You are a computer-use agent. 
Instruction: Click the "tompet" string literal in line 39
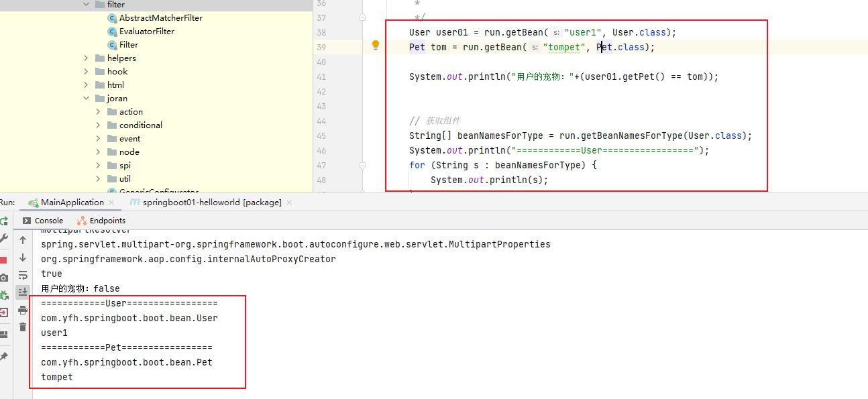point(564,47)
